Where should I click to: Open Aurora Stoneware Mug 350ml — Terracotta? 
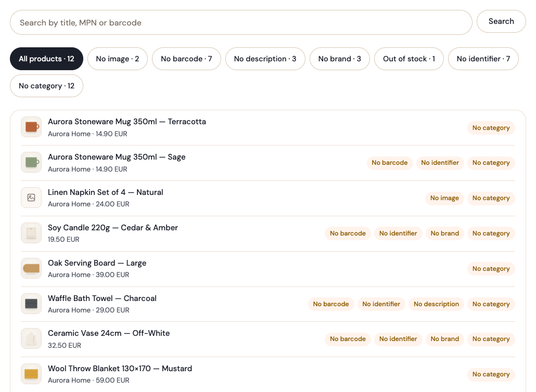point(127,122)
